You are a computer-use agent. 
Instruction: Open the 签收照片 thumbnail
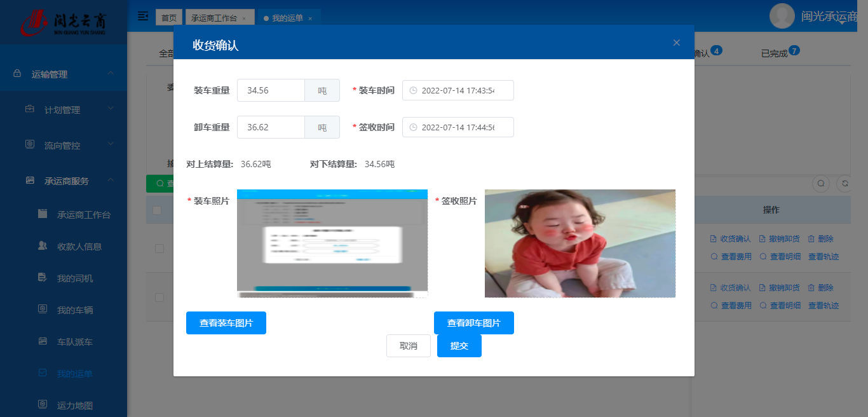pos(580,243)
